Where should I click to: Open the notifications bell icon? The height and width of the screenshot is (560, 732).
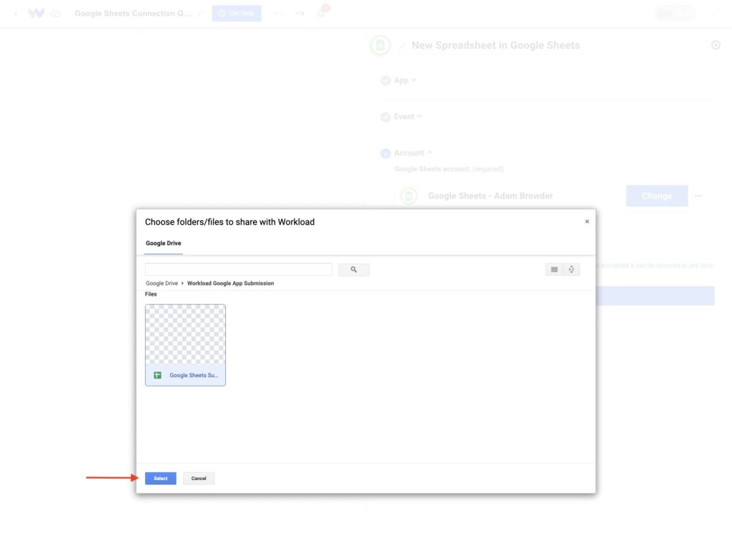click(321, 13)
